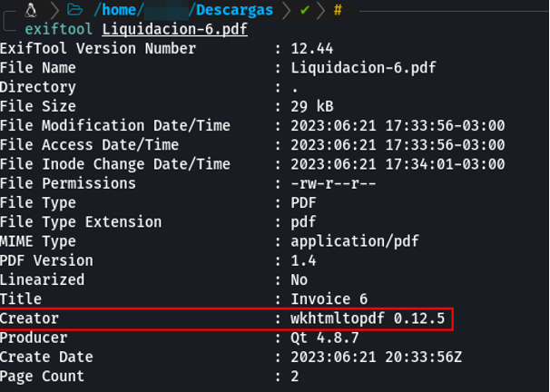
Task: Click the underlined Liquidacion-6.pdf command argument
Action: point(175,29)
